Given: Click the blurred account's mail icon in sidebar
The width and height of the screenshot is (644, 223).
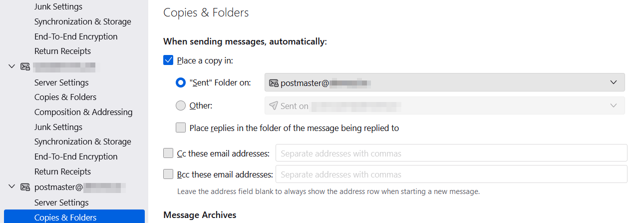Looking at the screenshot, I should click(x=25, y=66).
